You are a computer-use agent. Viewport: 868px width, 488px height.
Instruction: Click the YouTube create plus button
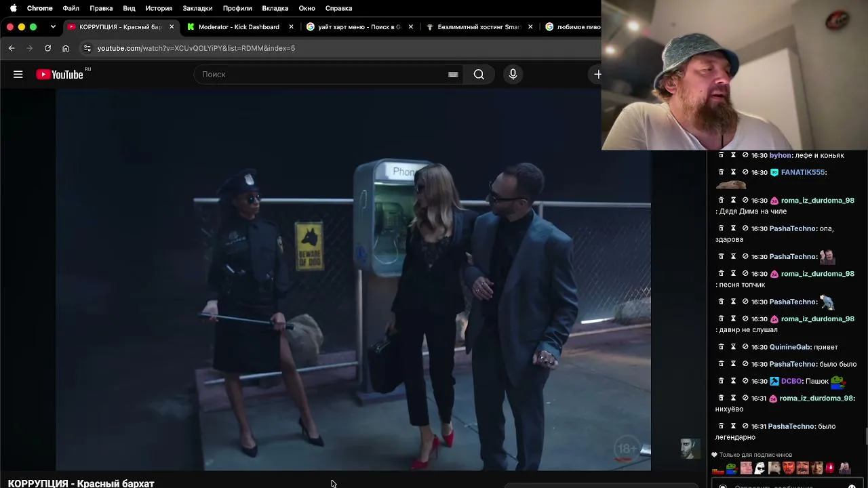click(x=597, y=75)
